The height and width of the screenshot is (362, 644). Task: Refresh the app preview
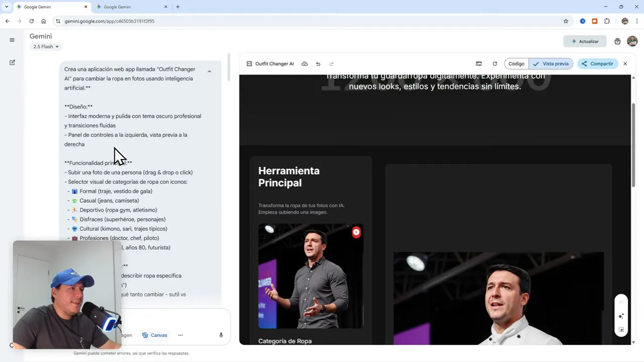click(x=495, y=64)
